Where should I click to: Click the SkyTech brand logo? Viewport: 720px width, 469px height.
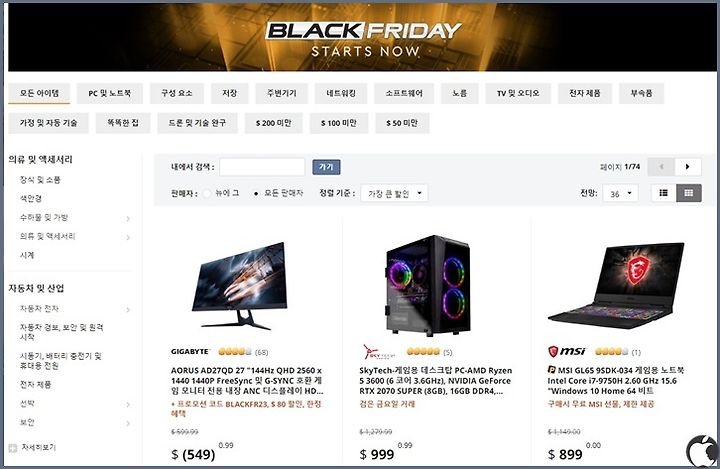click(x=379, y=352)
